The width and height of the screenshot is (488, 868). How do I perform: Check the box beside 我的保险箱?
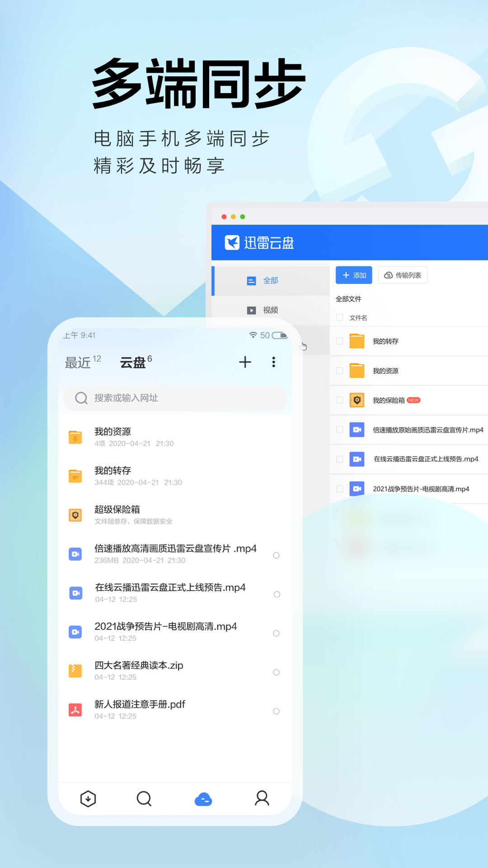[x=340, y=400]
